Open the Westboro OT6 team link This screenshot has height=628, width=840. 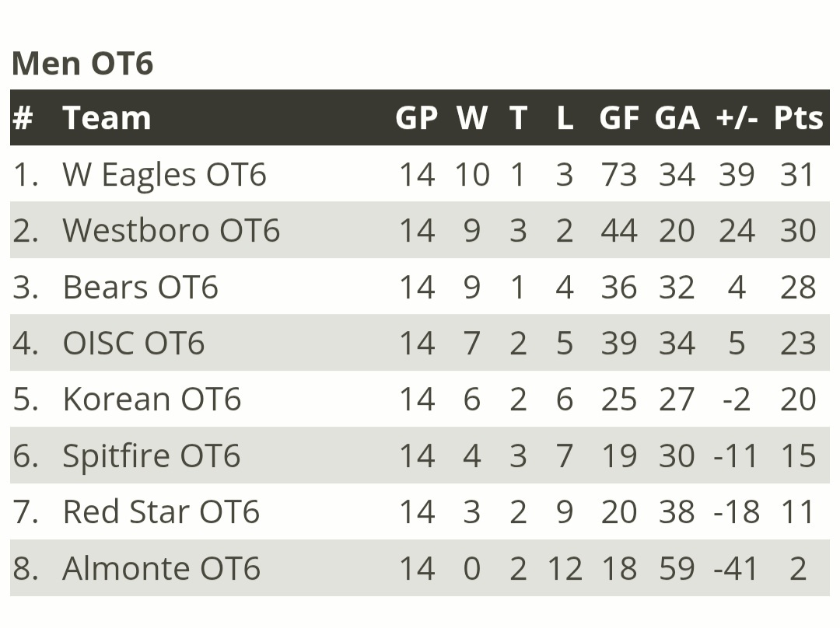[171, 231]
